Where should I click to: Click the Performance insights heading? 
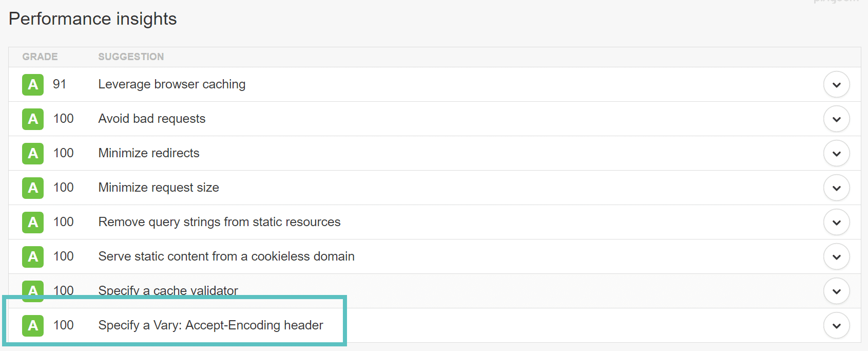coord(92,19)
